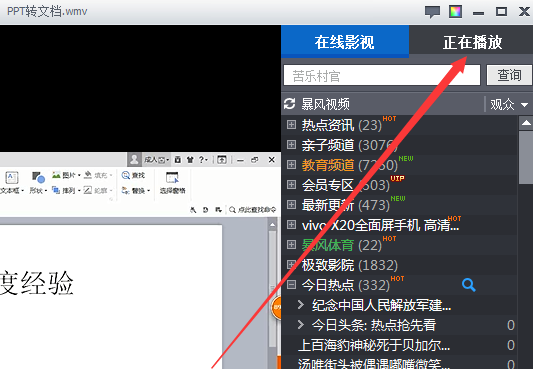Refresh the 暴风视频 list

click(290, 104)
